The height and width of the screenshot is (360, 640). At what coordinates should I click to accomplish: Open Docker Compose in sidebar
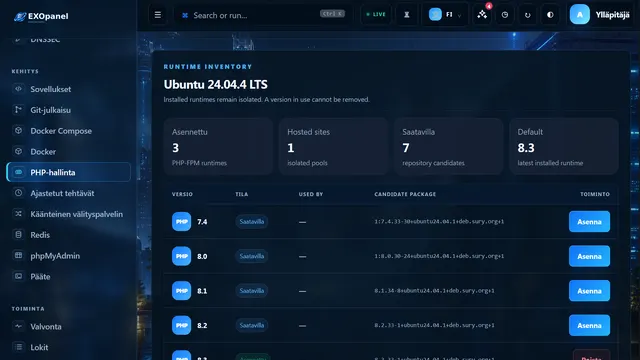[69, 131]
